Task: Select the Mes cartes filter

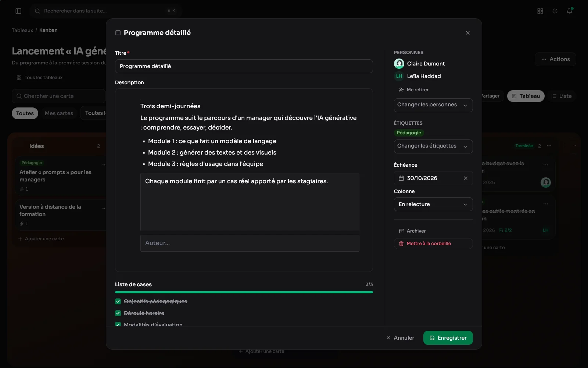Action: [x=59, y=113]
